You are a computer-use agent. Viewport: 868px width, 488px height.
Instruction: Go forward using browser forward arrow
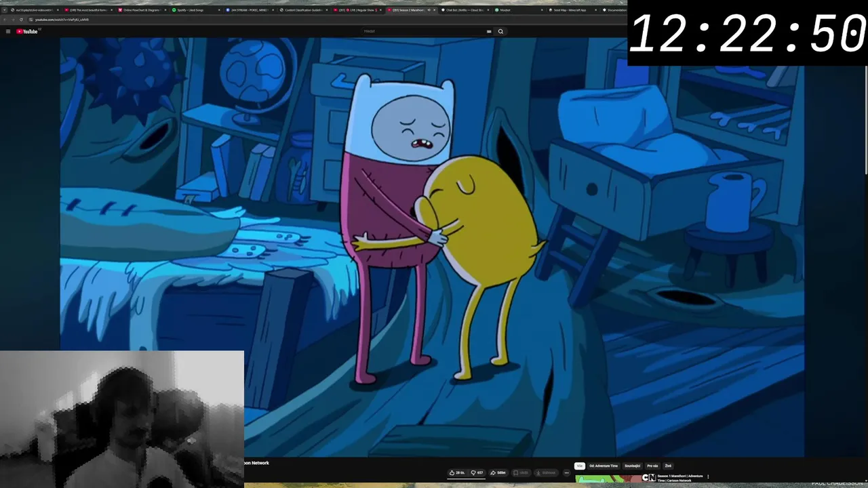(13, 20)
